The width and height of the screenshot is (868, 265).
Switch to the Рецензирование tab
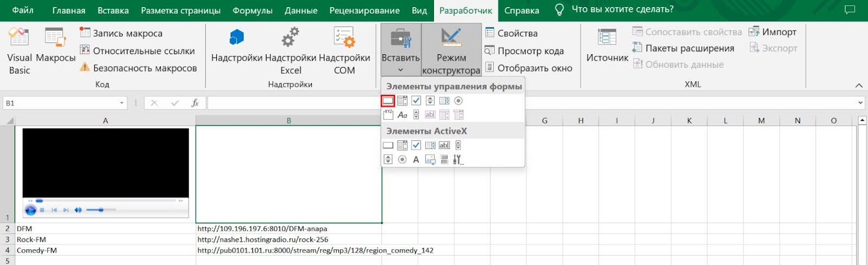(365, 10)
